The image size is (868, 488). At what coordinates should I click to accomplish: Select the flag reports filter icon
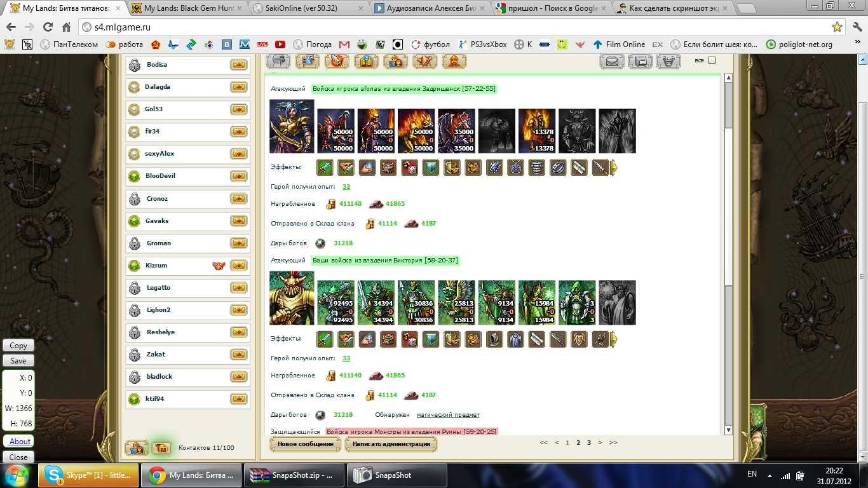click(x=308, y=62)
